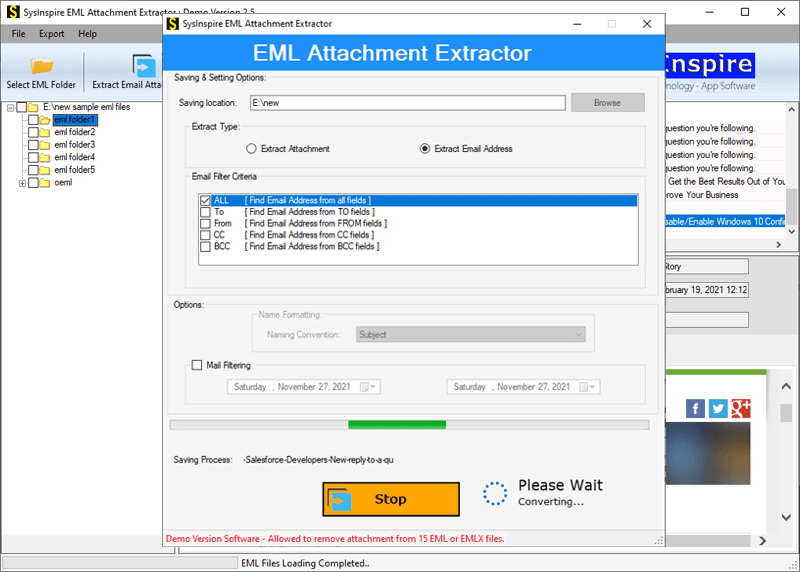The width and height of the screenshot is (800, 572).
Task: Click the Twitter share icon
Action: (x=718, y=408)
